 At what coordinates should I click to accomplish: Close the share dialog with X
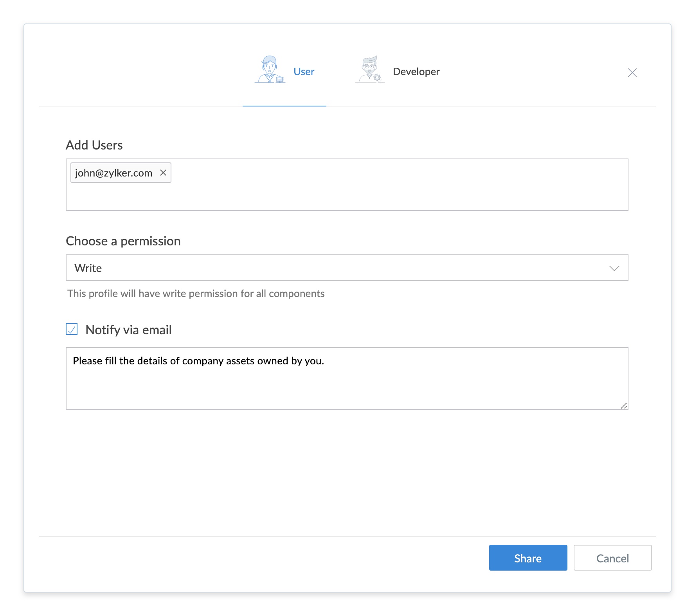632,73
